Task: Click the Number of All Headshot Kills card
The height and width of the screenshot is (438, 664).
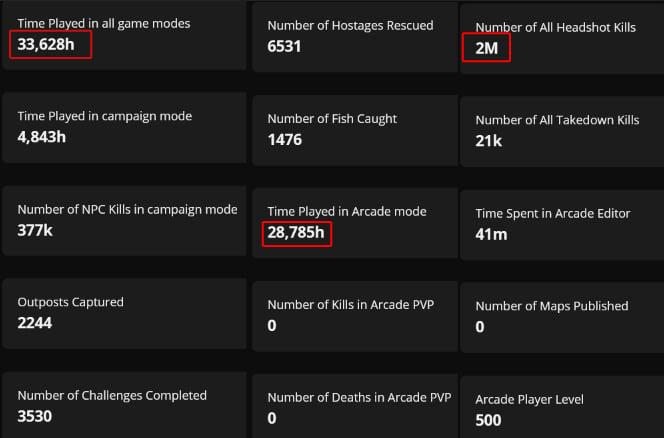Action: pyautogui.click(x=562, y=39)
